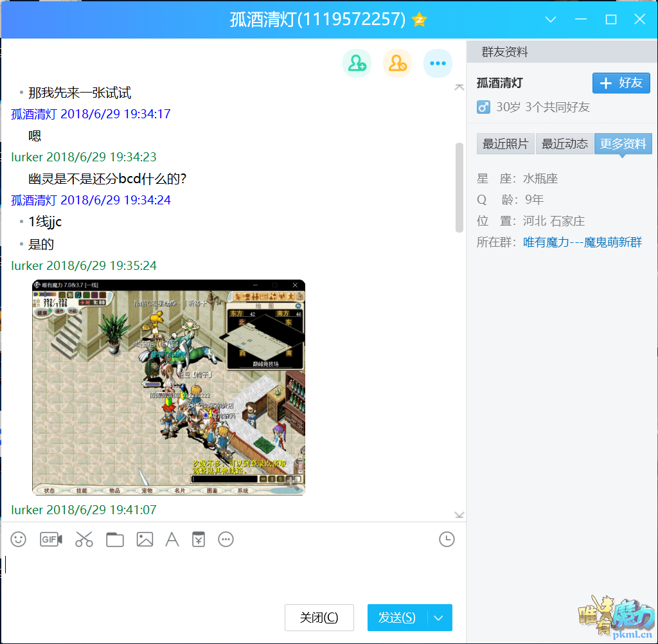Open message history clock icon

[x=447, y=539]
